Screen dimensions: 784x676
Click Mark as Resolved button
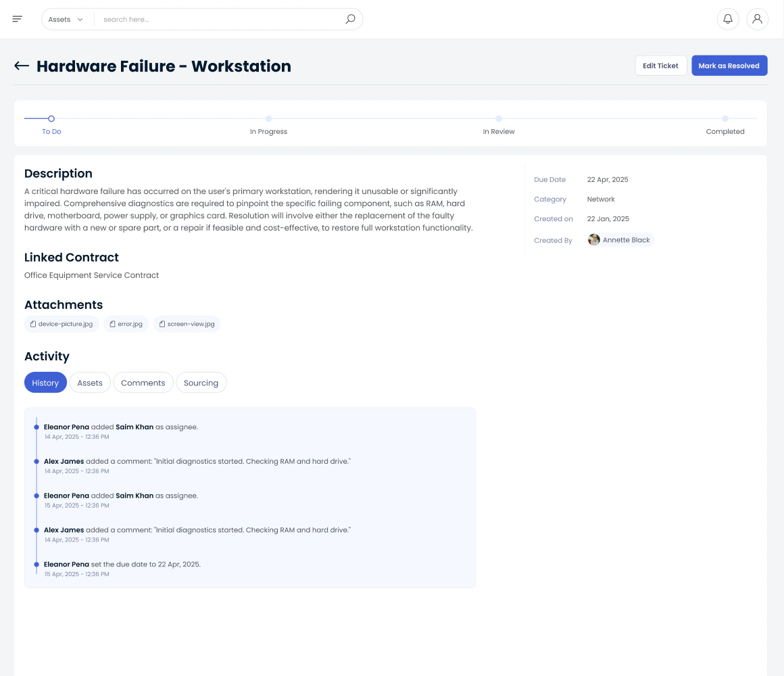[729, 66]
